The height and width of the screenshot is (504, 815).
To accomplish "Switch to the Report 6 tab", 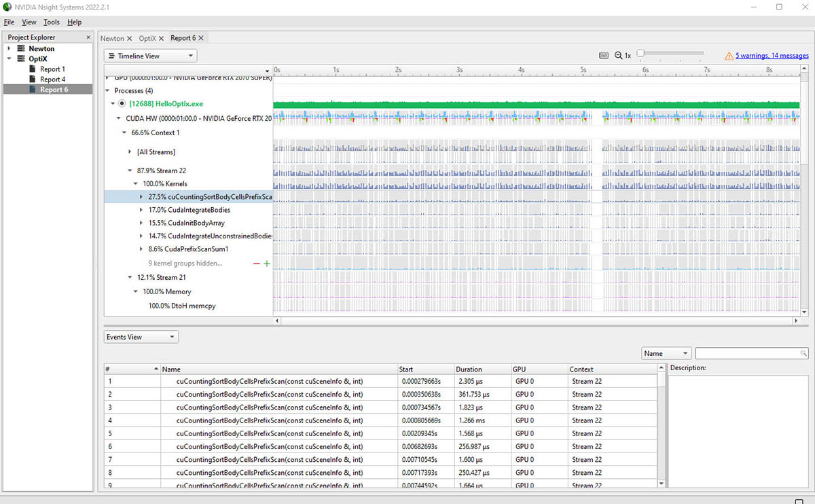I will pos(183,39).
